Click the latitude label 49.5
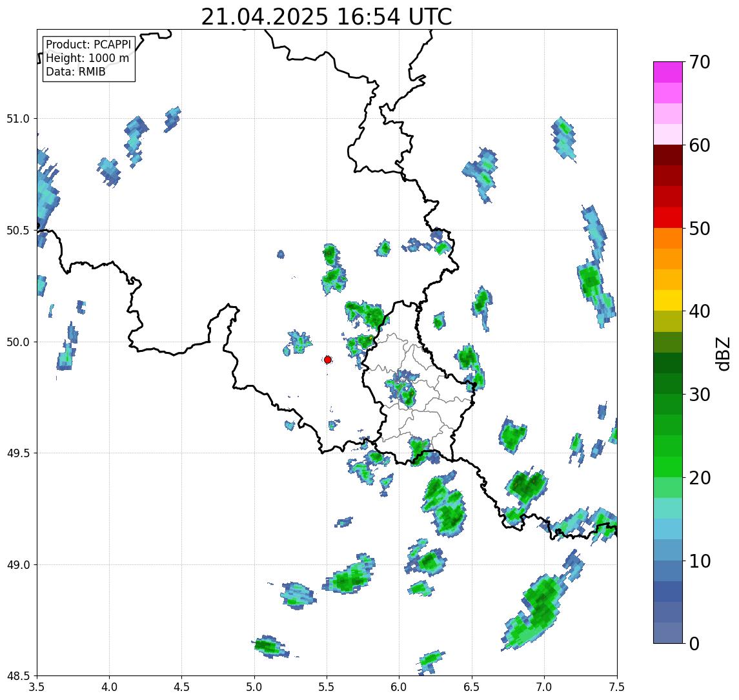 click(18, 453)
